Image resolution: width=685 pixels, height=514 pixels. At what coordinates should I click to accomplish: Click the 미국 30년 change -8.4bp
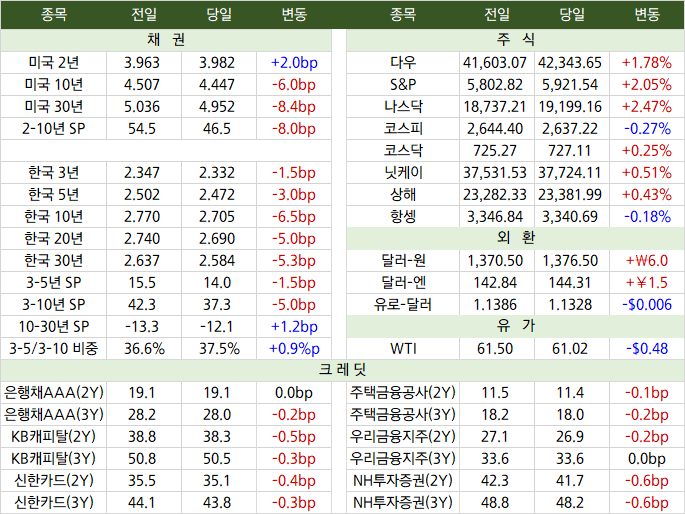[x=294, y=107]
